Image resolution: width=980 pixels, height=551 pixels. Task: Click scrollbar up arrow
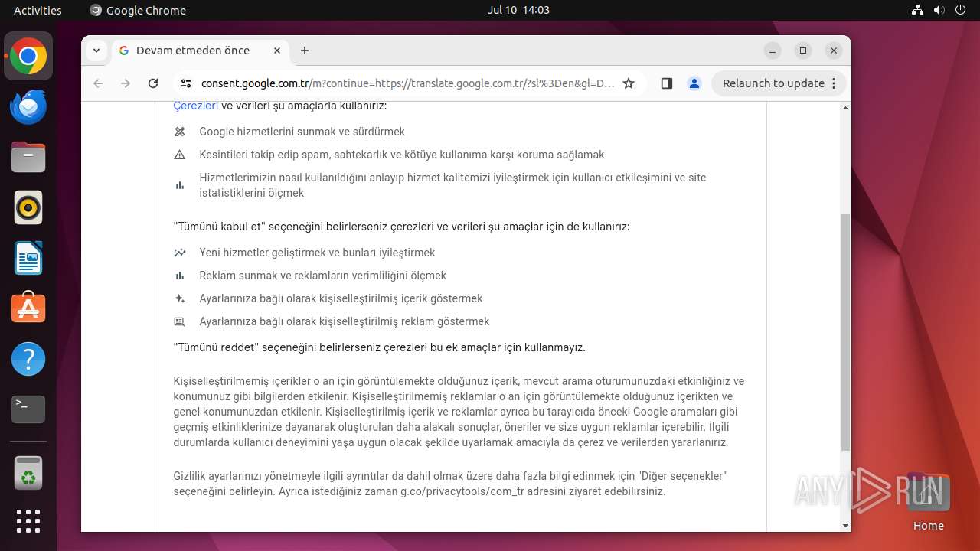(x=845, y=108)
